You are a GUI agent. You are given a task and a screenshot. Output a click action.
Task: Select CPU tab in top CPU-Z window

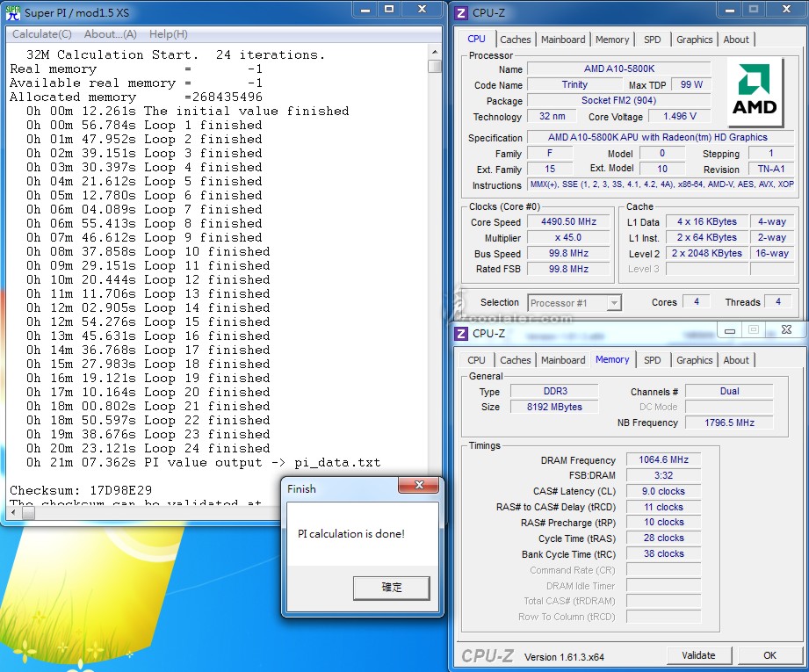[476, 40]
